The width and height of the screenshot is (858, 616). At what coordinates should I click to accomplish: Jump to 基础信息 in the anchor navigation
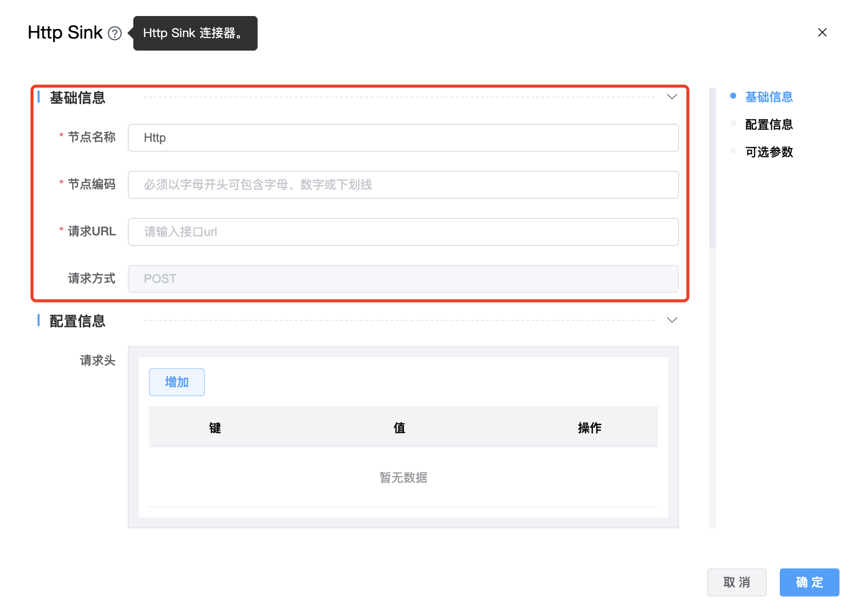pyautogui.click(x=768, y=97)
